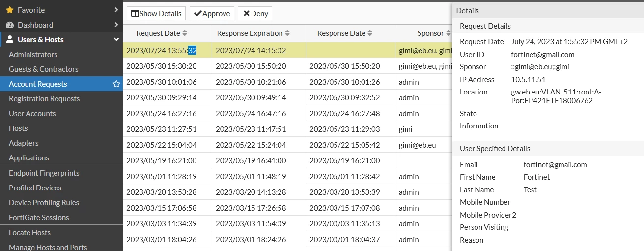This screenshot has height=251, width=644.
Task: Click User ID value fortinet@gmail.com
Action: click(x=543, y=55)
